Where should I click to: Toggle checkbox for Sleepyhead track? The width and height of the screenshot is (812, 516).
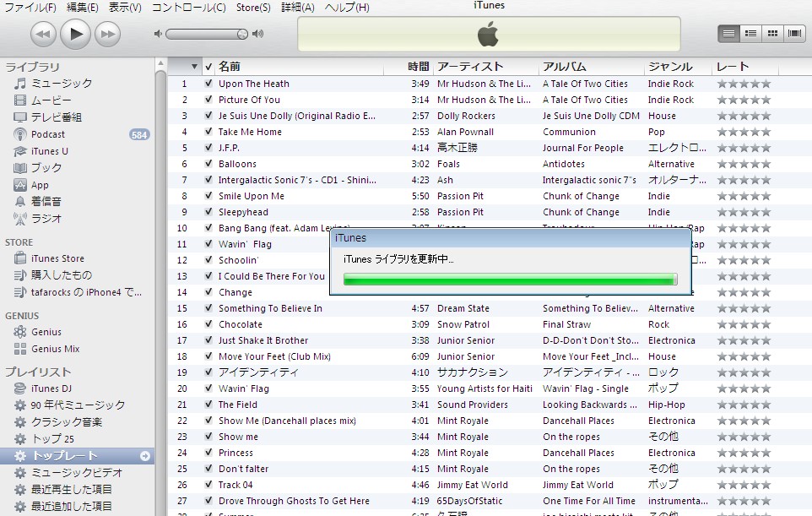[x=208, y=212]
